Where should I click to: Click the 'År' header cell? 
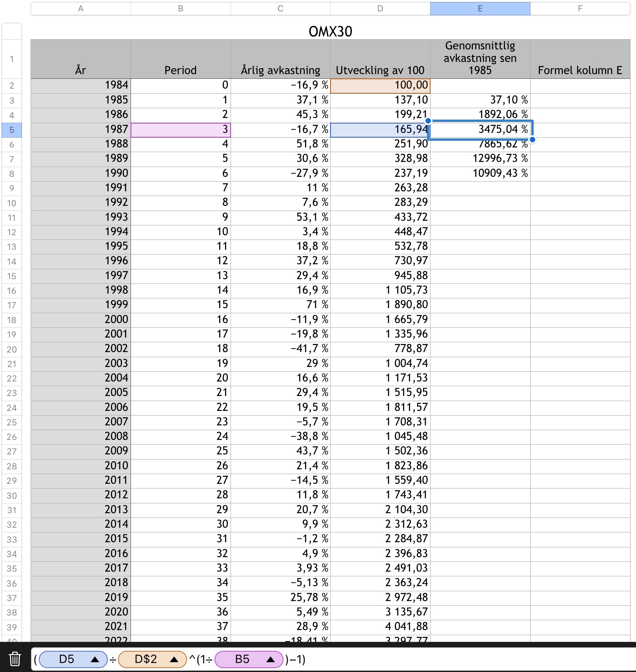[x=81, y=59]
